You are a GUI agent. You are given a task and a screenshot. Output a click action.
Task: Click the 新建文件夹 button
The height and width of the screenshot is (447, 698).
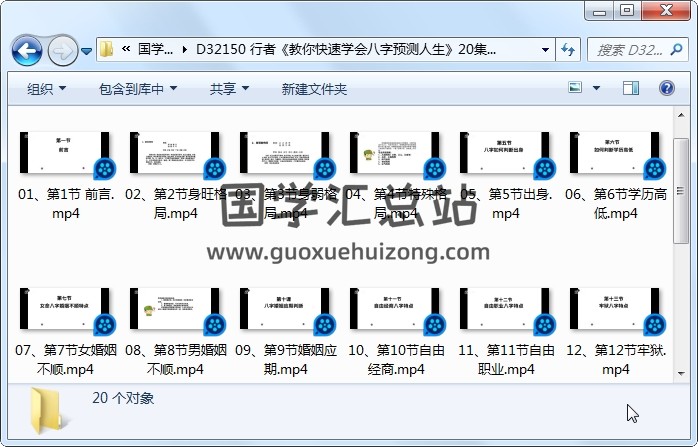click(314, 89)
